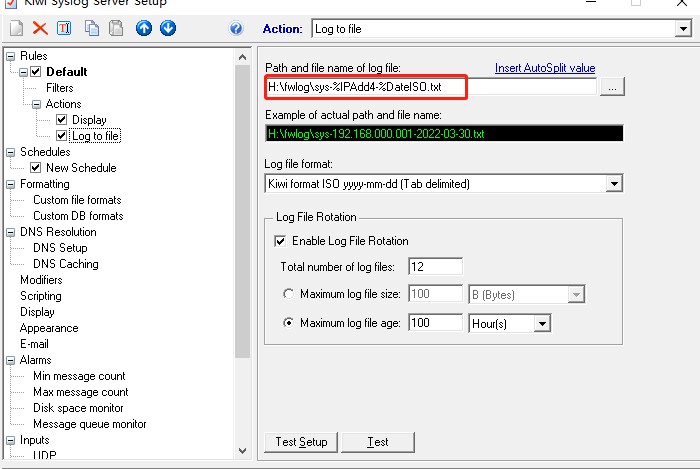Click the New item toolbar icon

point(16,29)
